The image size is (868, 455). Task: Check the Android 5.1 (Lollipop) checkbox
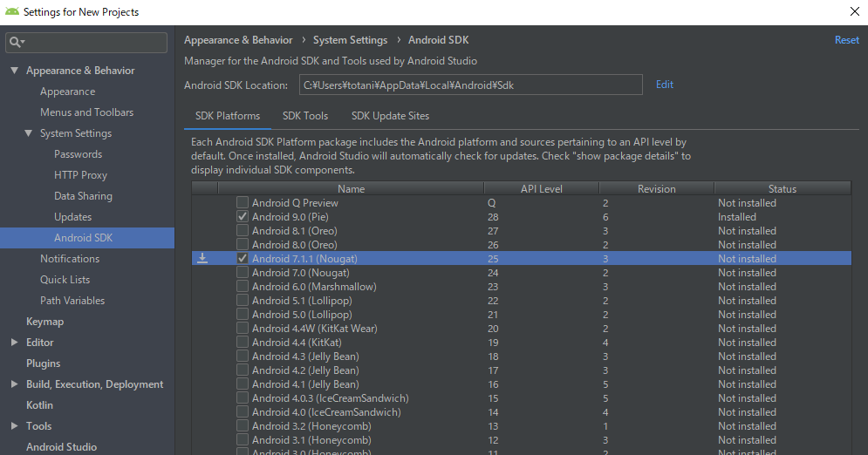click(242, 300)
